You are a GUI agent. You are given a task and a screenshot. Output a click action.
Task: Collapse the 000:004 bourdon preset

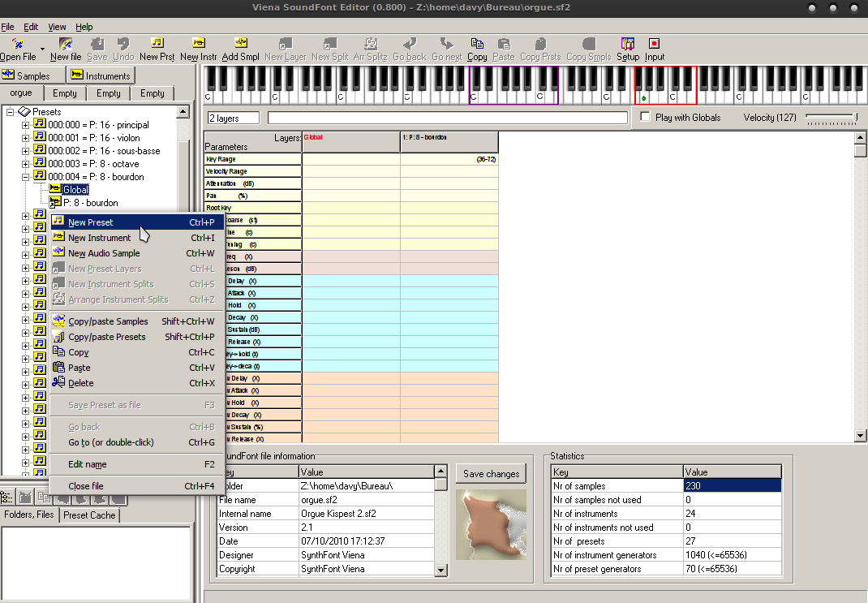(x=25, y=177)
